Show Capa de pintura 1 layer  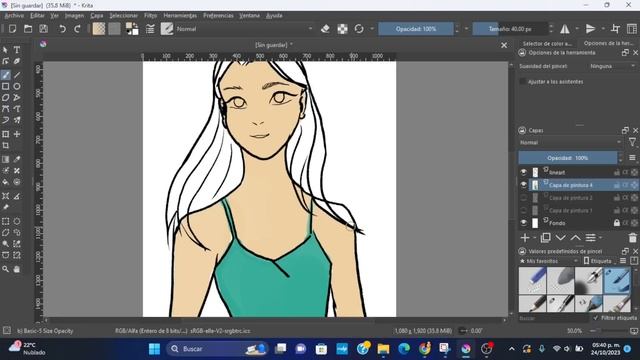(x=524, y=211)
